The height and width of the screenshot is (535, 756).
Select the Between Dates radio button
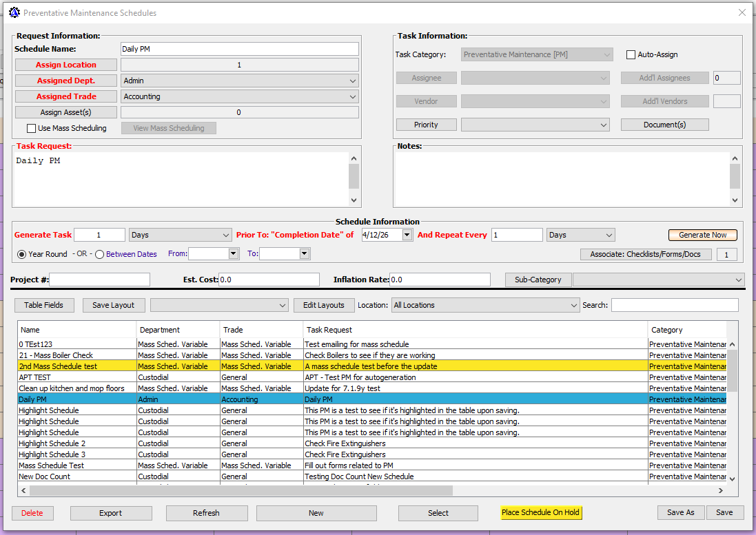pos(100,254)
